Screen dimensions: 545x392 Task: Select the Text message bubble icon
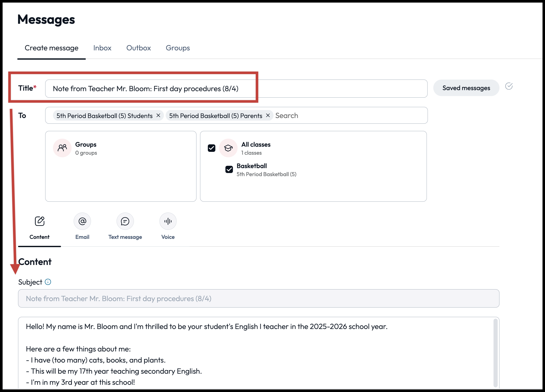(x=125, y=221)
